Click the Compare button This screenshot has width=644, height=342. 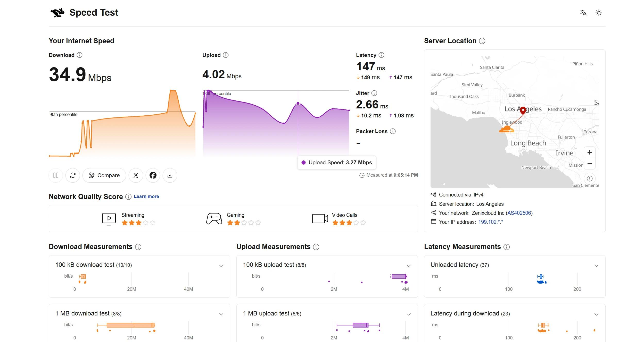(x=104, y=175)
